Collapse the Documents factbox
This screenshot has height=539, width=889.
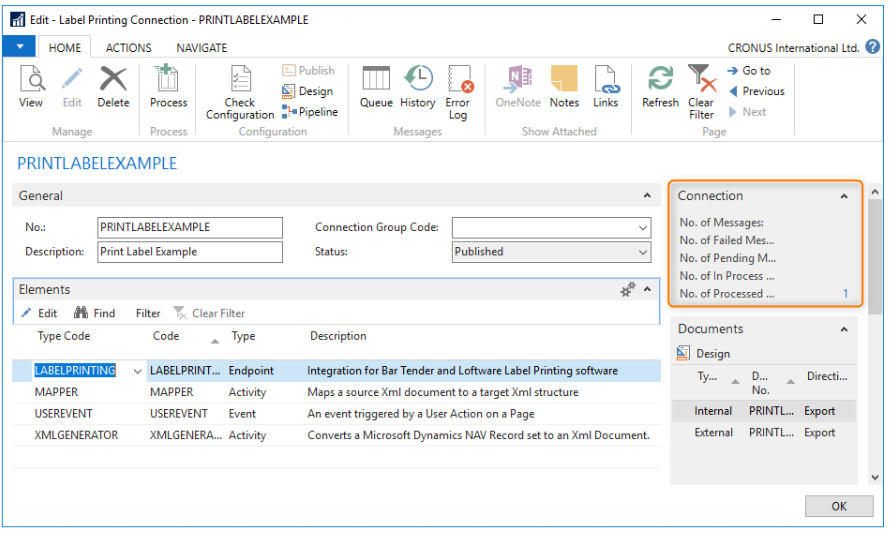pyautogui.click(x=844, y=329)
